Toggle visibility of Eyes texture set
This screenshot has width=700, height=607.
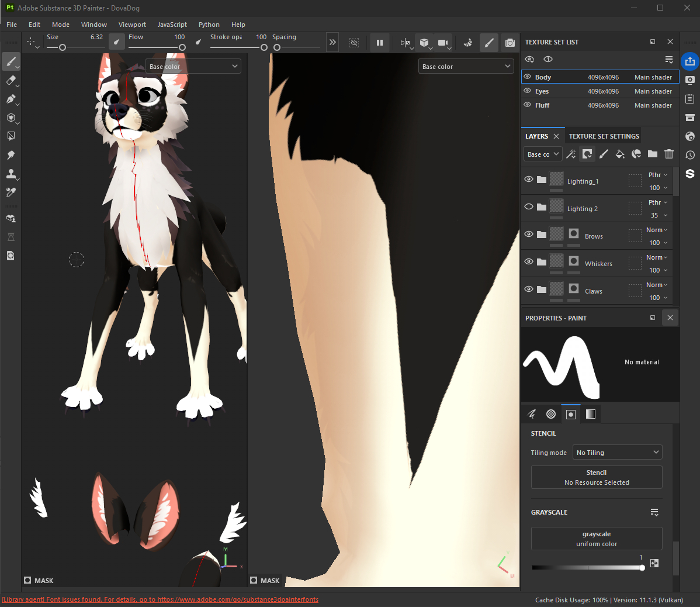click(x=528, y=91)
